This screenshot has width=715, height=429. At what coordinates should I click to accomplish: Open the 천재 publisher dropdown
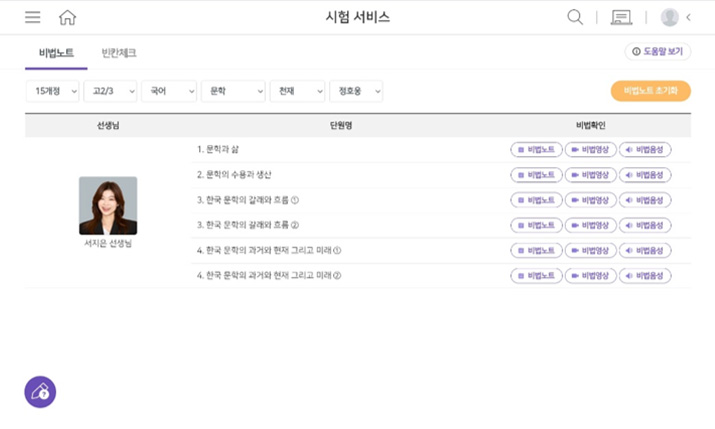[297, 91]
